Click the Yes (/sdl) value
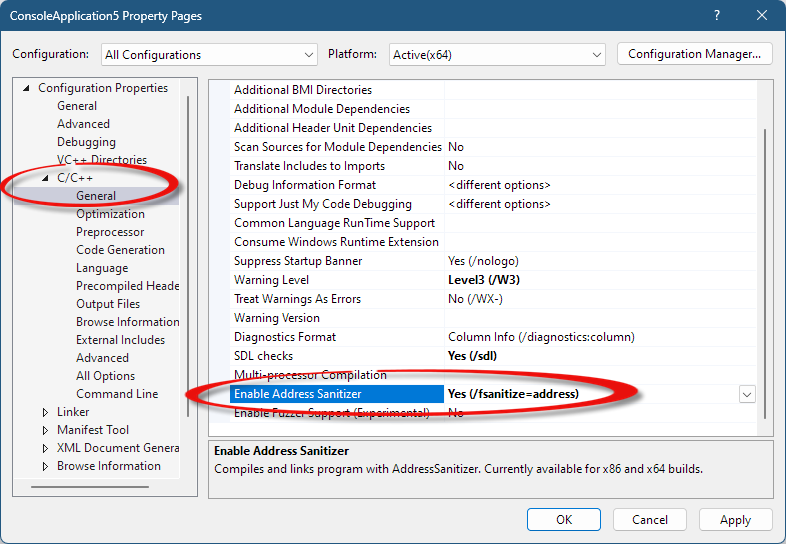 [x=472, y=356]
